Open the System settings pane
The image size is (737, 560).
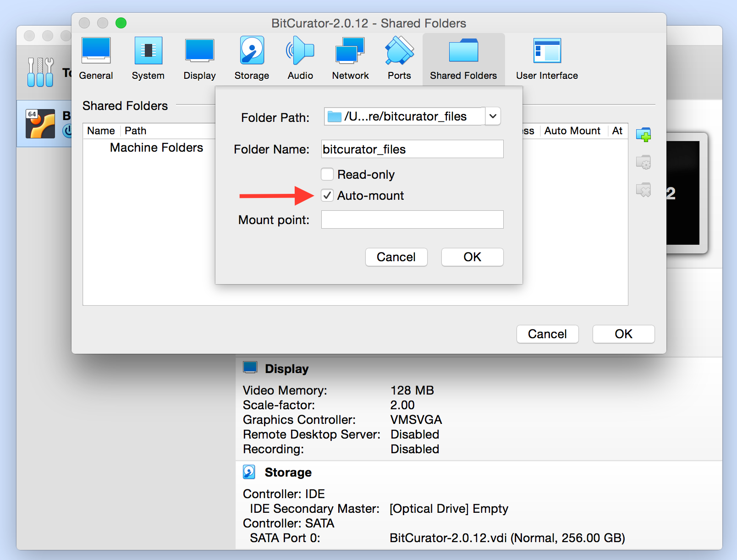pyautogui.click(x=148, y=59)
